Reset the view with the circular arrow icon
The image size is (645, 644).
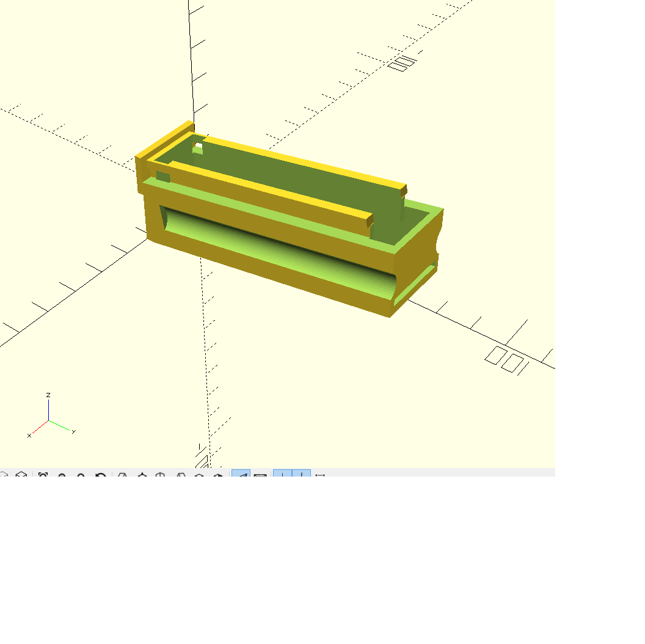point(101,475)
